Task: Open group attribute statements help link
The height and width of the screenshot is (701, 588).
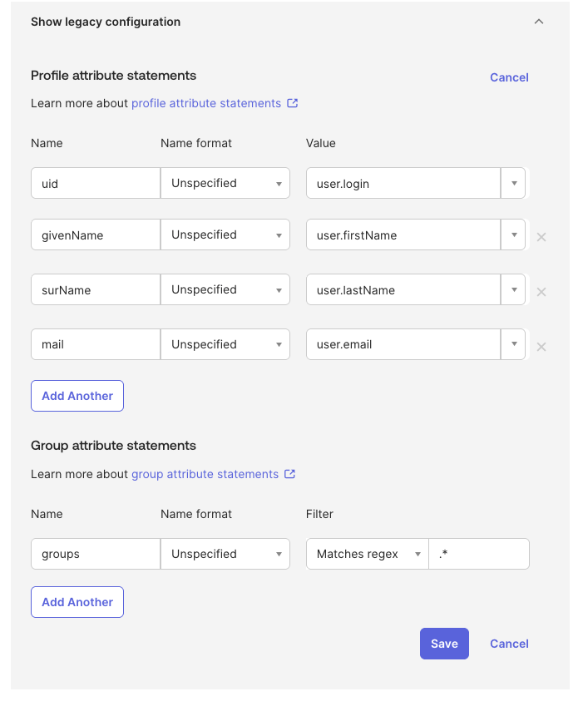Action: (x=205, y=474)
